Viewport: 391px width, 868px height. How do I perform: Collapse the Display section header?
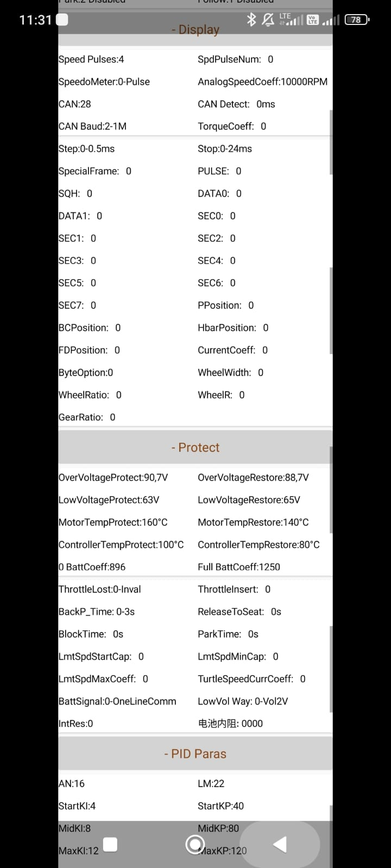tap(195, 30)
